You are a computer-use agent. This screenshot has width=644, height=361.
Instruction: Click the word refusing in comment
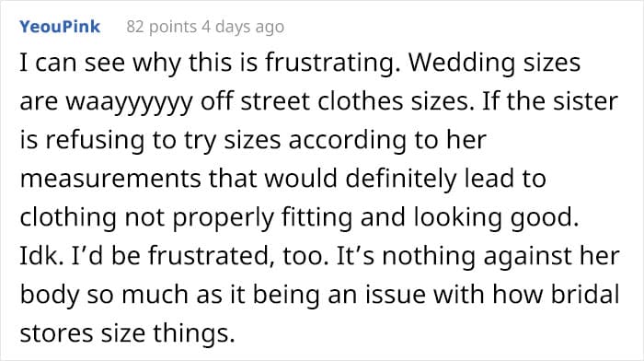click(95, 141)
